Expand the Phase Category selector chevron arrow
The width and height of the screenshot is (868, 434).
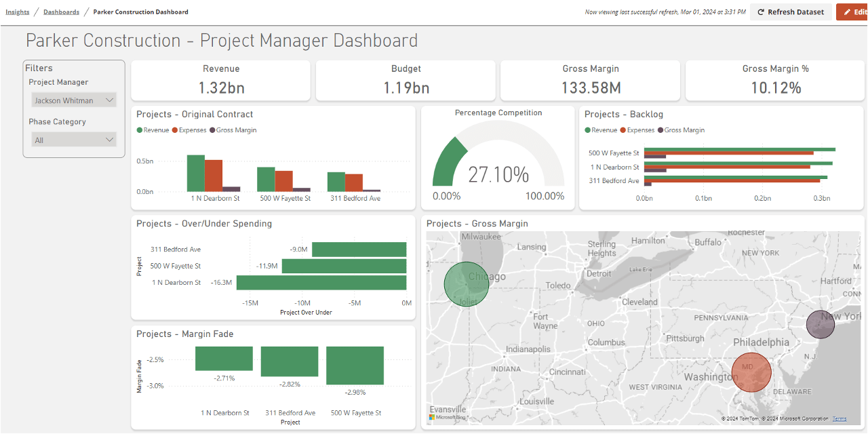108,139
